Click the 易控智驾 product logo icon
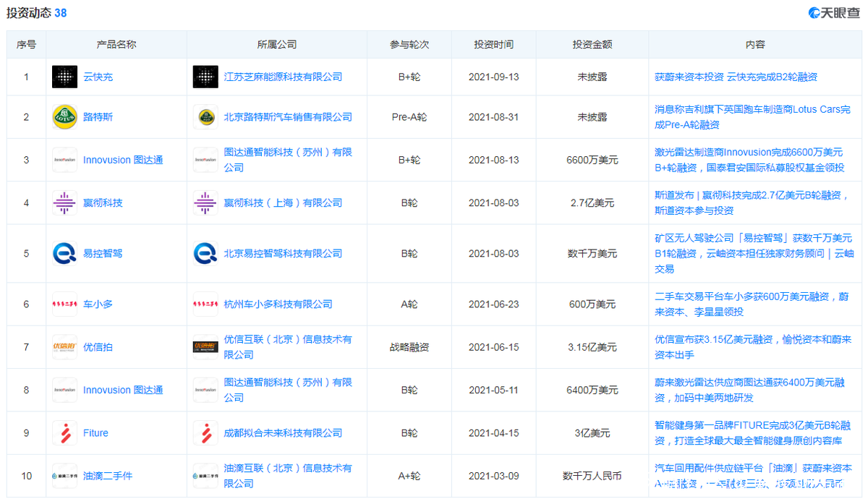 (x=64, y=254)
